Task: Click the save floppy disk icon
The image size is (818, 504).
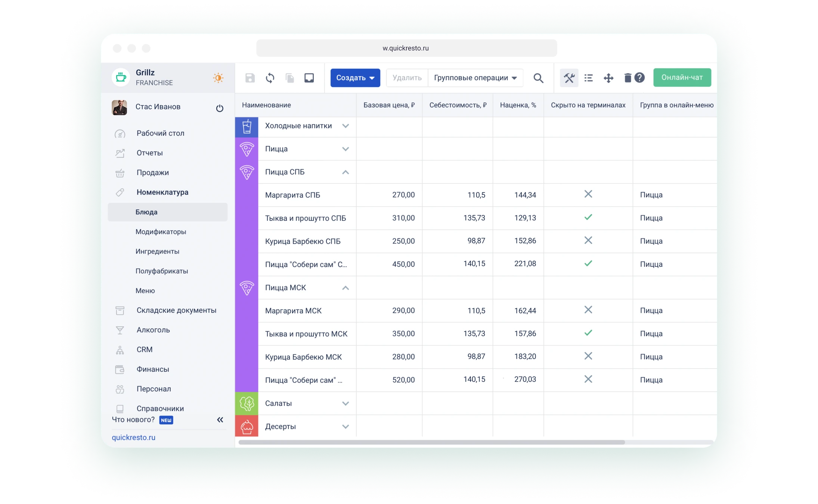Action: [250, 78]
